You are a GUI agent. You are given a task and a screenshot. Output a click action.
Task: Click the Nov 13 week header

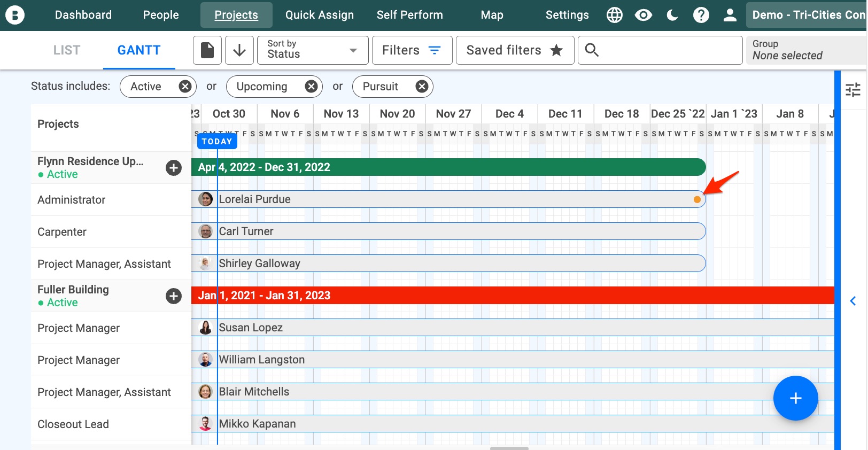341,114
